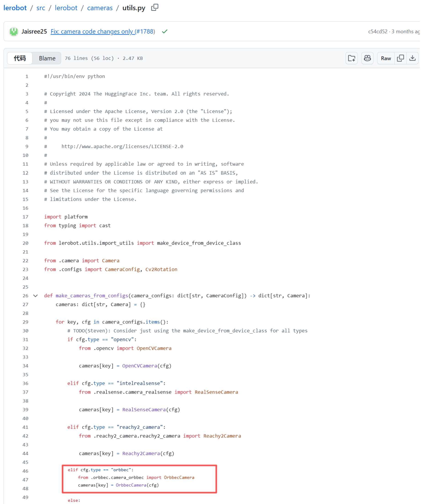The image size is (431, 504).
Task: Switch to the Blame tab
Action: (47, 58)
